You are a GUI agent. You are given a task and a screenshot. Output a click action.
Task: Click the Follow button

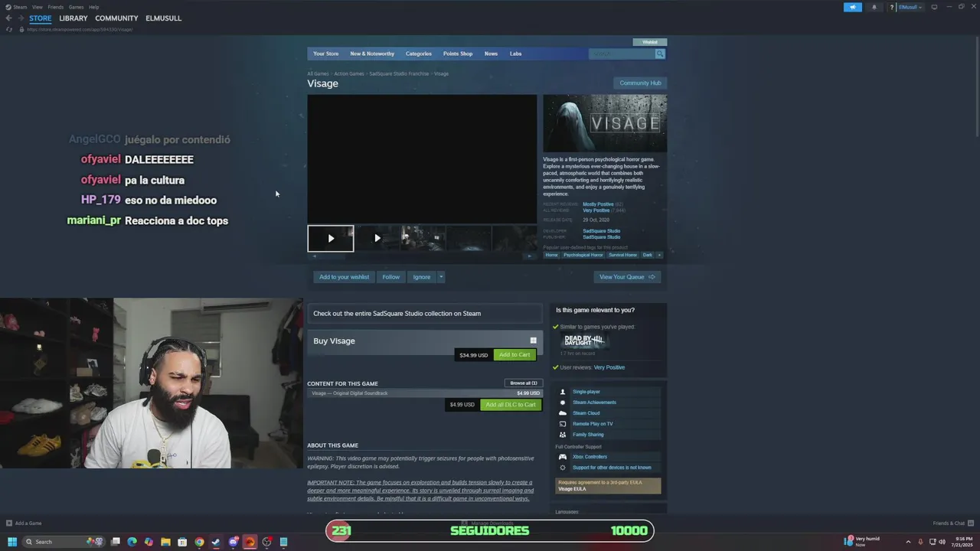coord(391,277)
